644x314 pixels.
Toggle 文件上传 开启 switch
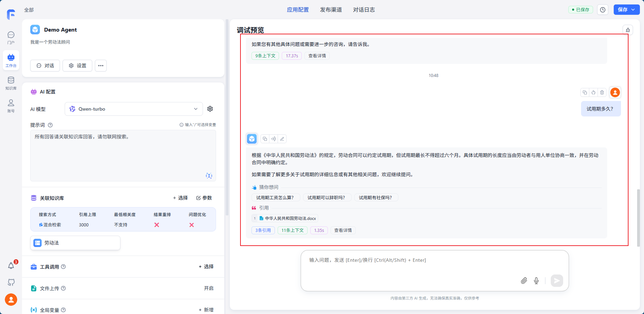pyautogui.click(x=208, y=288)
